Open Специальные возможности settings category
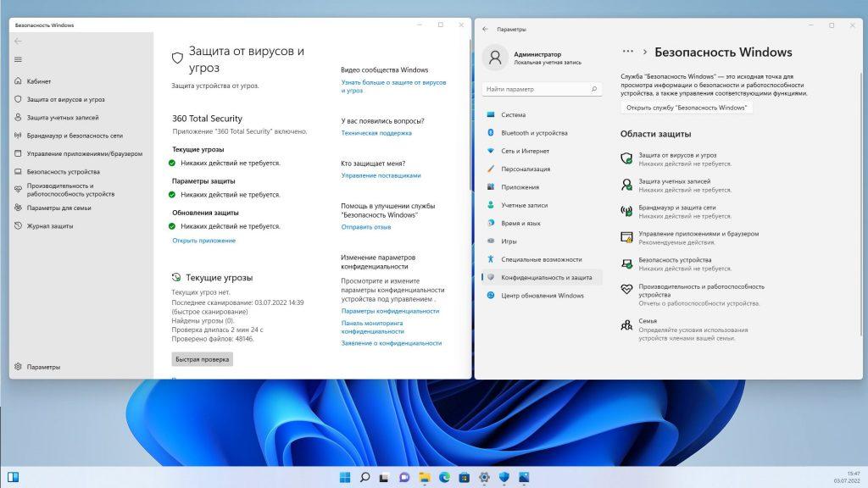The width and height of the screenshot is (868, 488). 542,259
